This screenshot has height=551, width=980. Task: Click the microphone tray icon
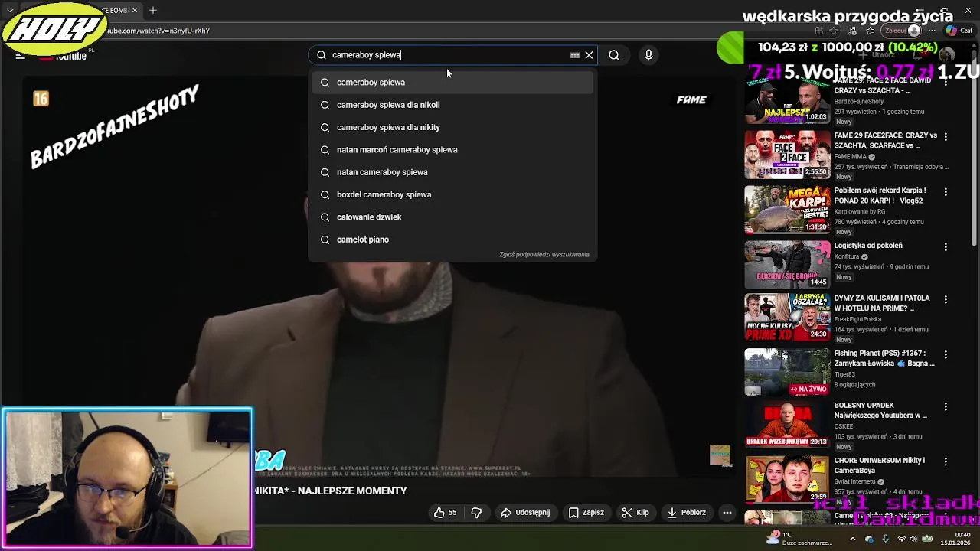click(885, 539)
